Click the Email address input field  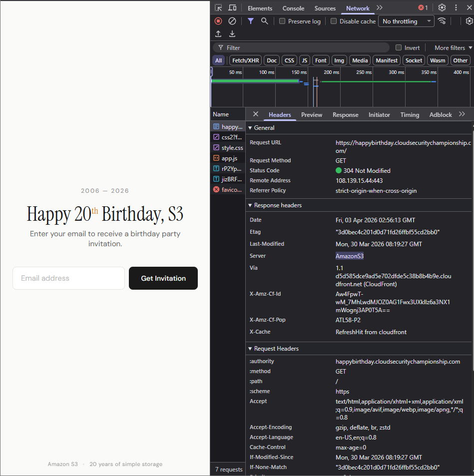click(68, 278)
